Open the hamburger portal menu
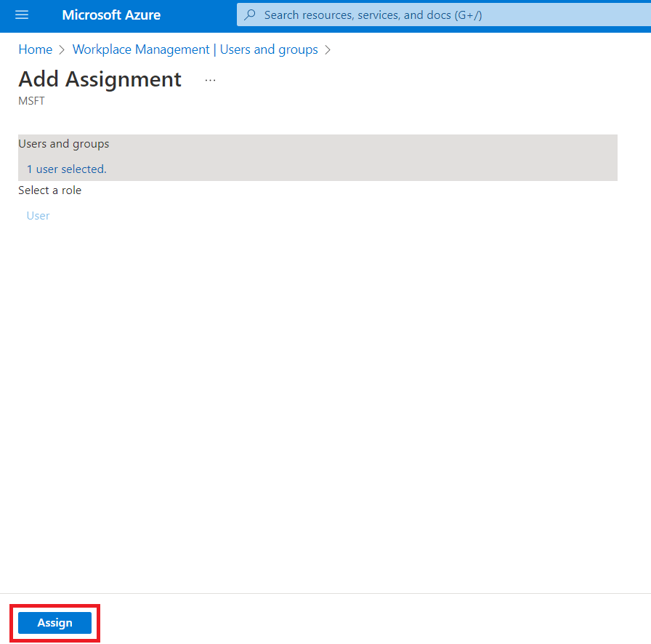This screenshot has height=644, width=651. coord(22,15)
